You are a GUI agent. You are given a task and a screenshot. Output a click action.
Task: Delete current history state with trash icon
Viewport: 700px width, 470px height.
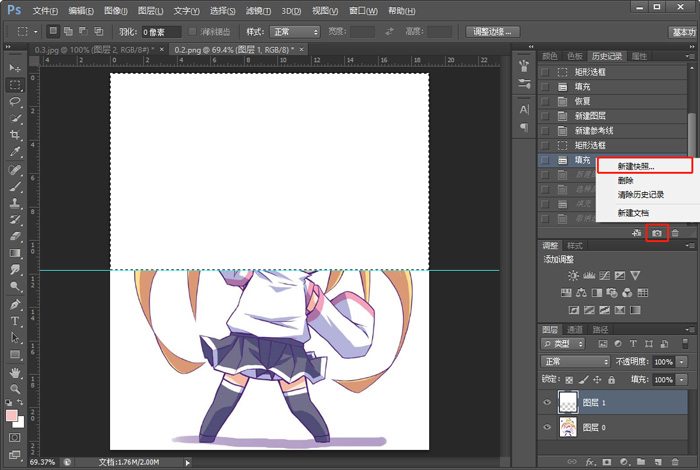pos(675,233)
